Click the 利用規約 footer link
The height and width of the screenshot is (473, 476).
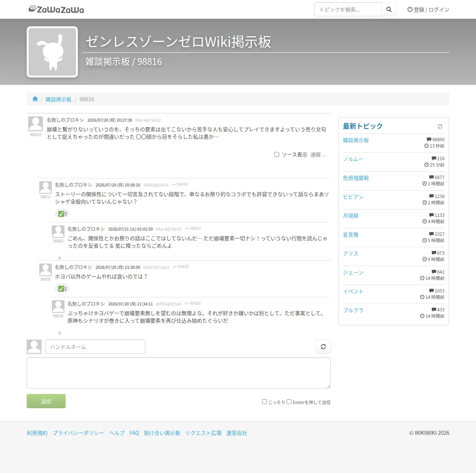pos(37,433)
